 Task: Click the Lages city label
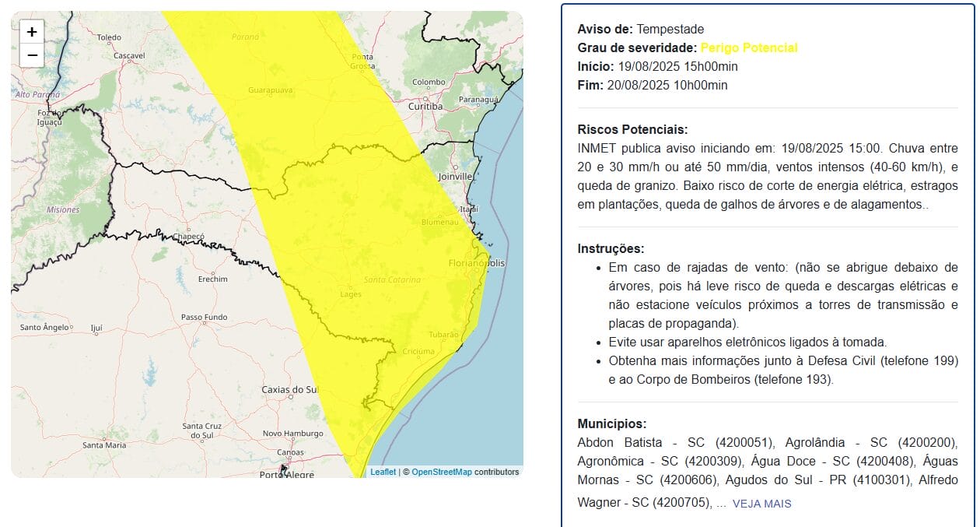click(352, 294)
